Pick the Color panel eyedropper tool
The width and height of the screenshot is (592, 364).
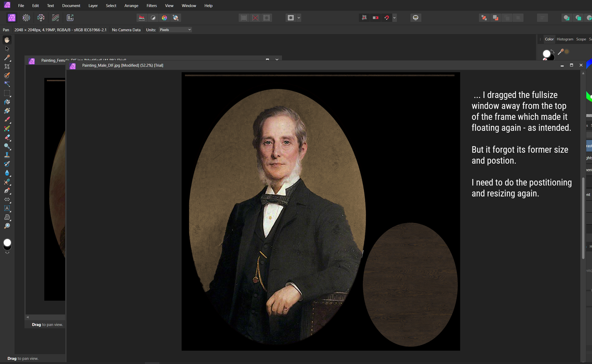click(560, 52)
